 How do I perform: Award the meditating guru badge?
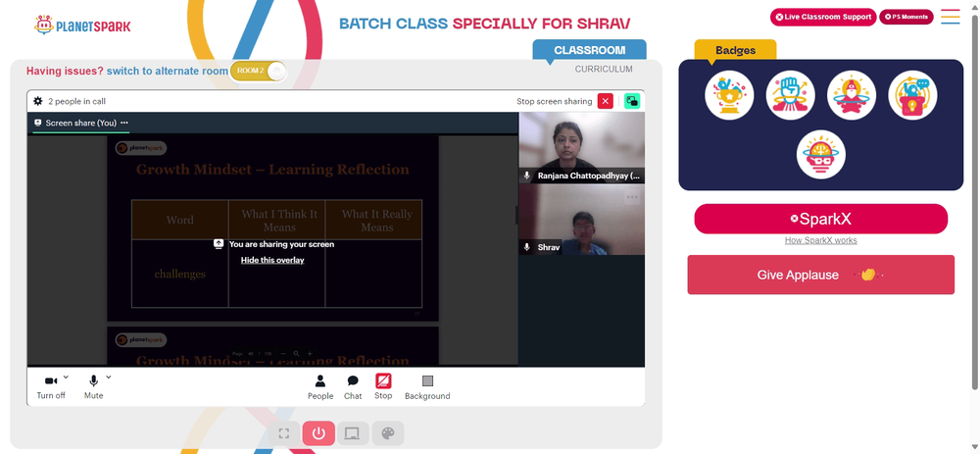click(852, 95)
